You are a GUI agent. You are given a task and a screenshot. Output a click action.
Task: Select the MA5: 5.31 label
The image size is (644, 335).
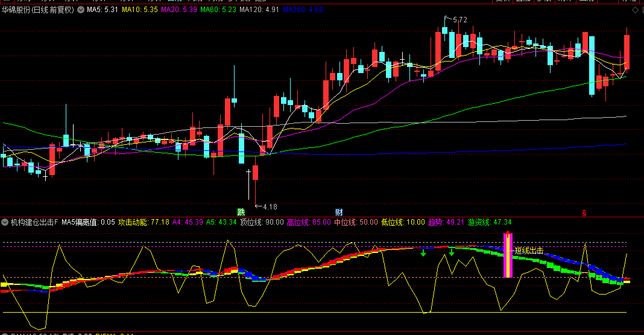103,10
